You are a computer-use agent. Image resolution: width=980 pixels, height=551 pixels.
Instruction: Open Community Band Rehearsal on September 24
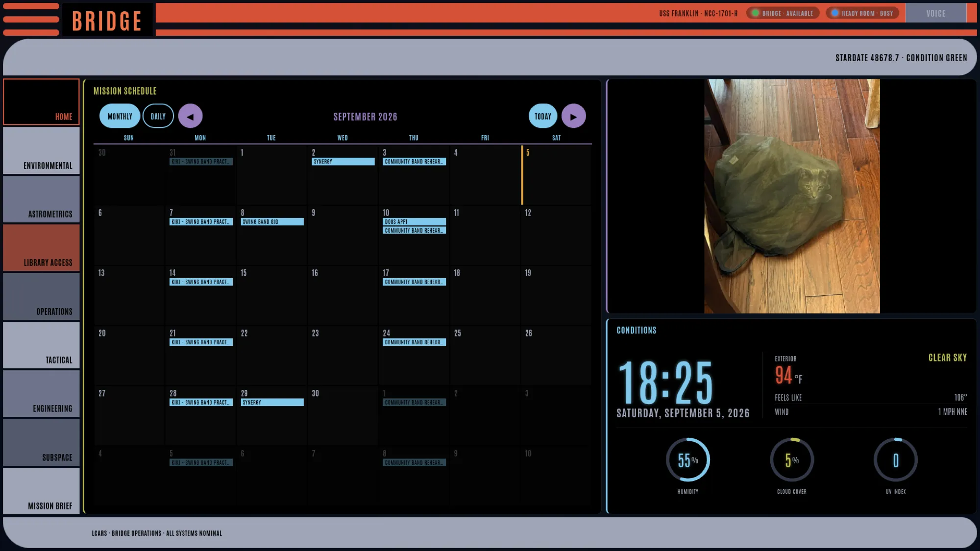(x=414, y=342)
